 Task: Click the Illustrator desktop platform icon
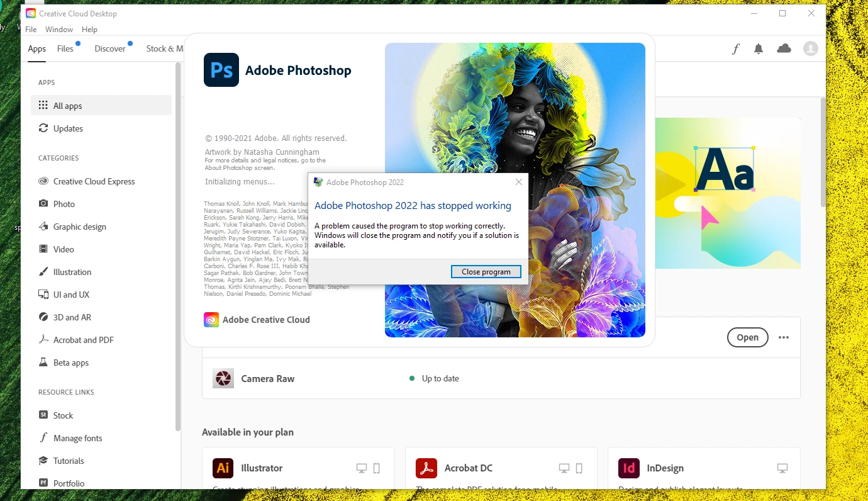coord(362,468)
